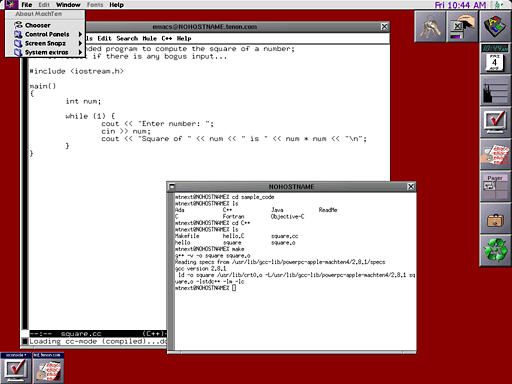Close the NOHOSTNAME terminal window
The image size is (512, 384).
coord(411,186)
